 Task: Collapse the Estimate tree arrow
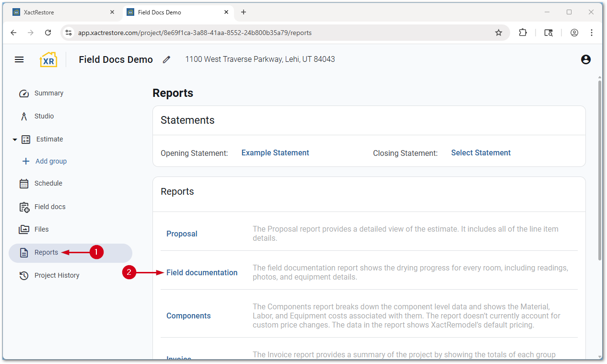(x=15, y=140)
